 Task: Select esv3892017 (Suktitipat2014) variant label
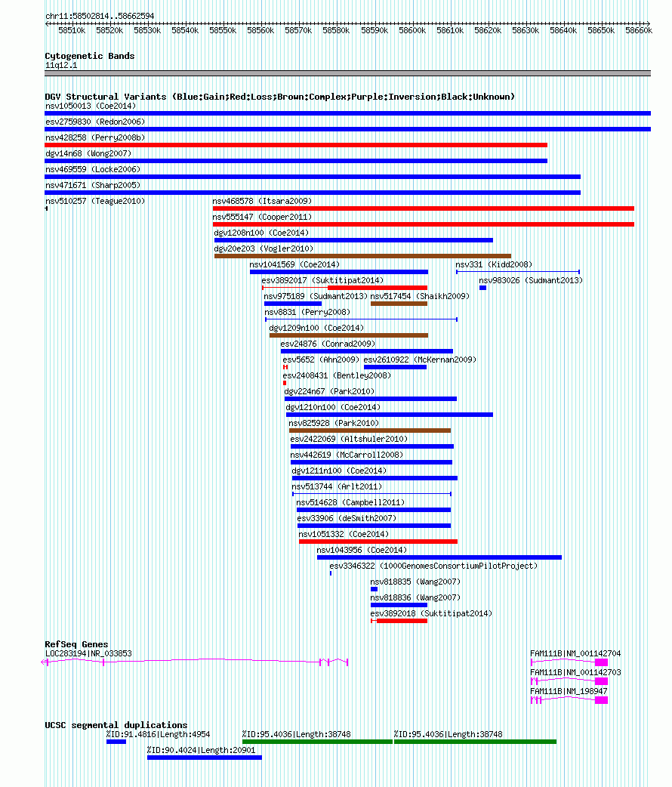point(322,280)
